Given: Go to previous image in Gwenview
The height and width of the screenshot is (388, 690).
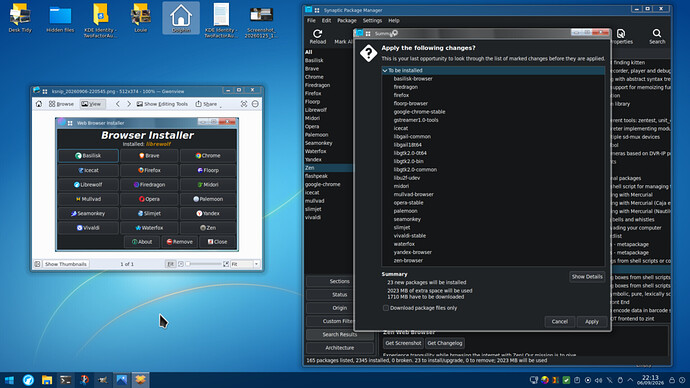Looking at the screenshot, I should (x=117, y=104).
